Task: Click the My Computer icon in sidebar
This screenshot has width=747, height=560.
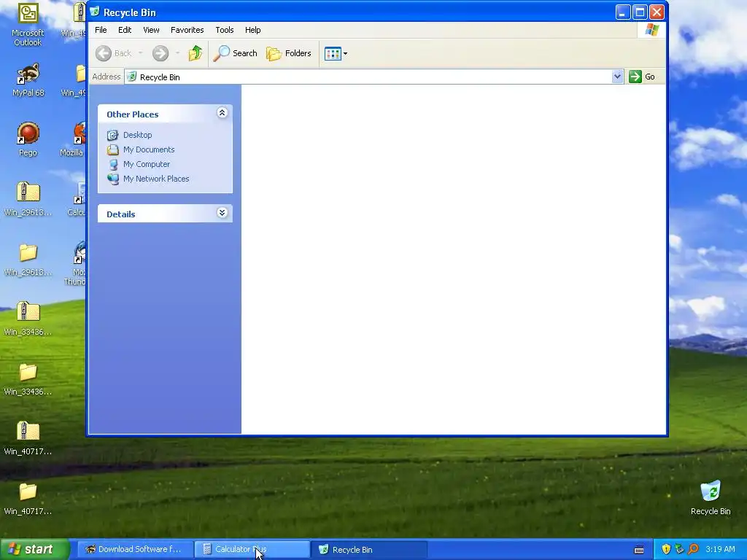Action: click(x=113, y=164)
